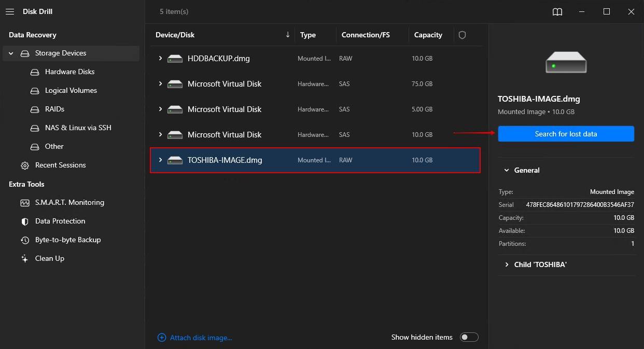Minimize the Disk Drill window

582,11
